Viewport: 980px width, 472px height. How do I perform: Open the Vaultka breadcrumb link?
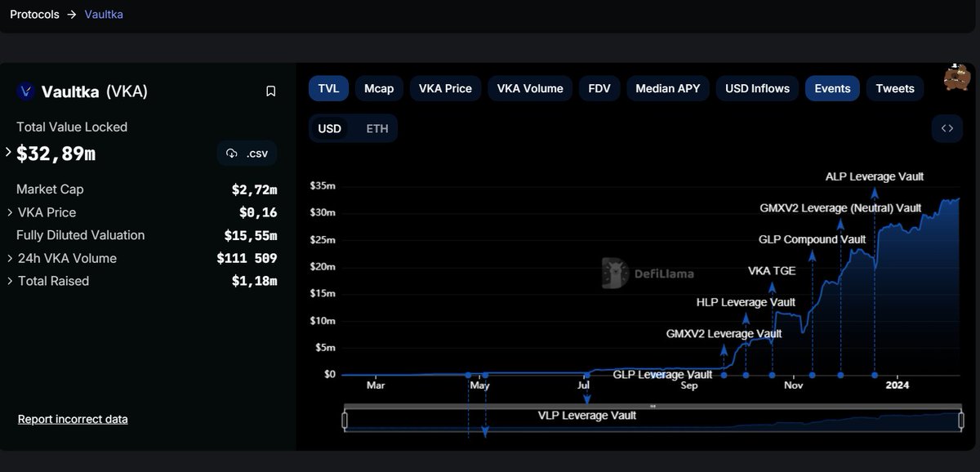coord(104,14)
